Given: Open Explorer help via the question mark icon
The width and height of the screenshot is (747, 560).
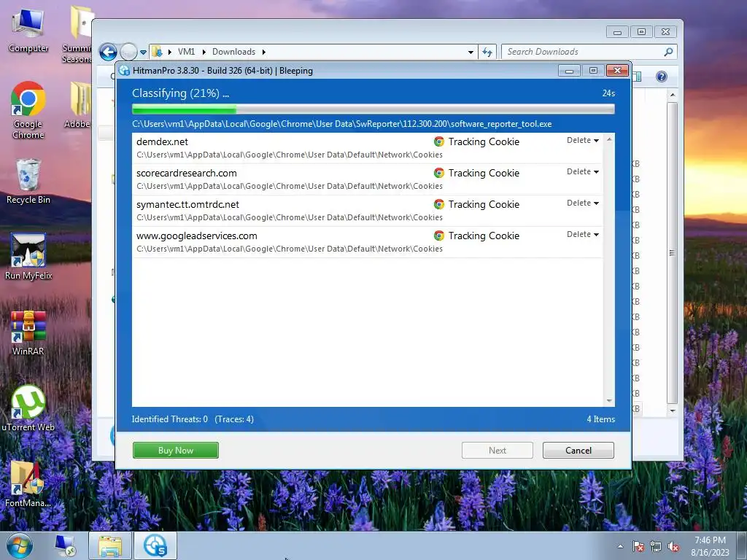Looking at the screenshot, I should pyautogui.click(x=661, y=77).
